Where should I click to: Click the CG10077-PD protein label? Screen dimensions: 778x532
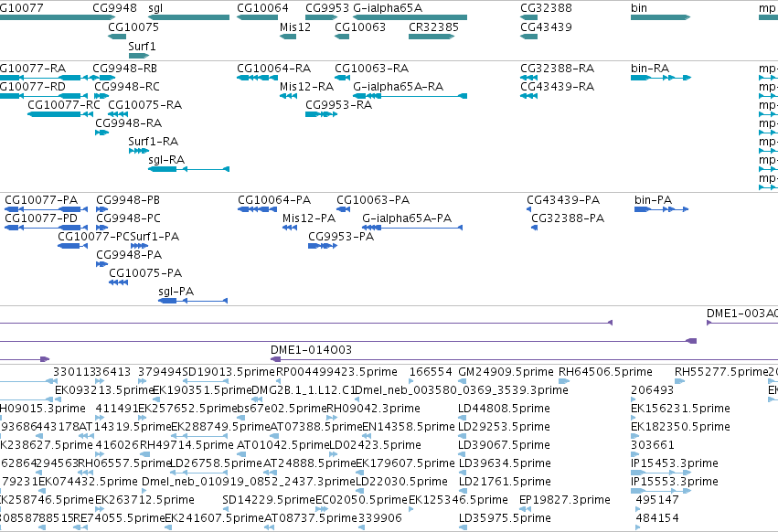click(x=41, y=218)
